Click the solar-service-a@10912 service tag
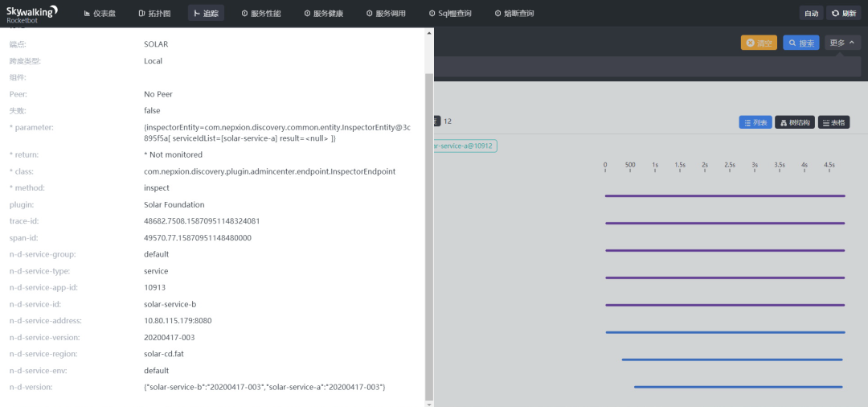Screen dimensions: 868x407 pos(465,146)
